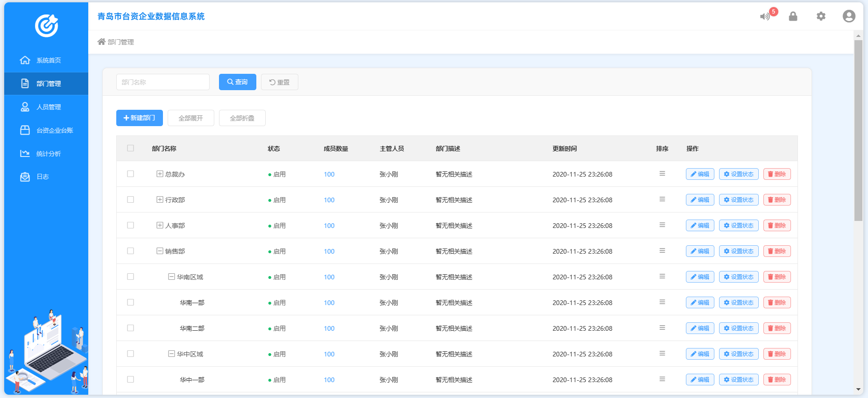The height and width of the screenshot is (398, 868).
Task: Check the 行政部 row checkbox
Action: (x=130, y=199)
